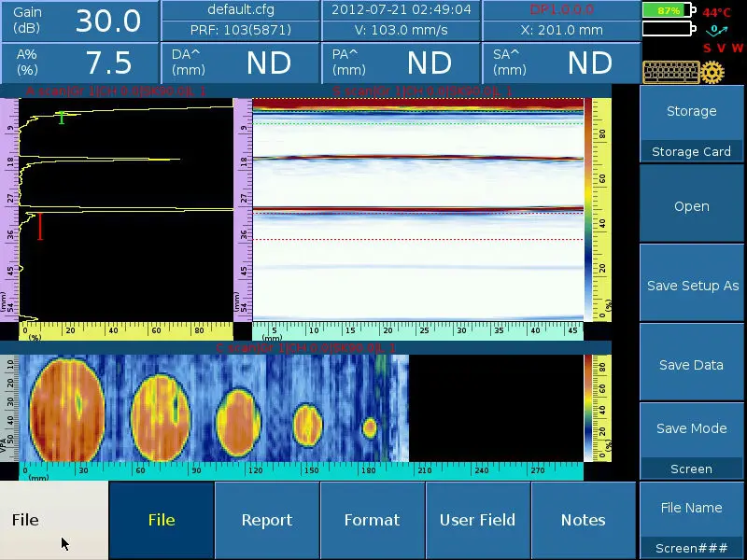The image size is (747, 560).
Task: Click the settings gear icon
Action: (x=712, y=72)
